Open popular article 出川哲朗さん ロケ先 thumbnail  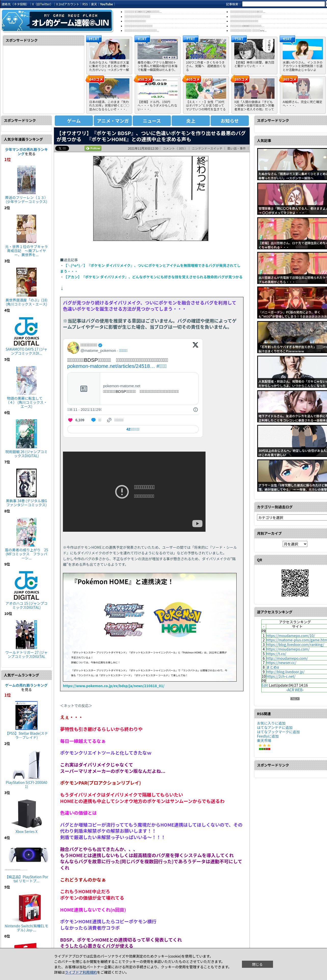click(x=292, y=233)
